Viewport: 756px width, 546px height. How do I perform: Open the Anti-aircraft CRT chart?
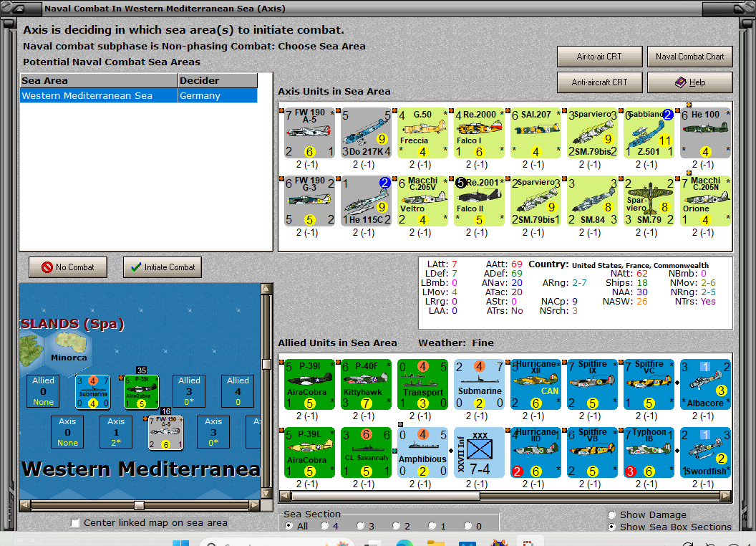[599, 82]
